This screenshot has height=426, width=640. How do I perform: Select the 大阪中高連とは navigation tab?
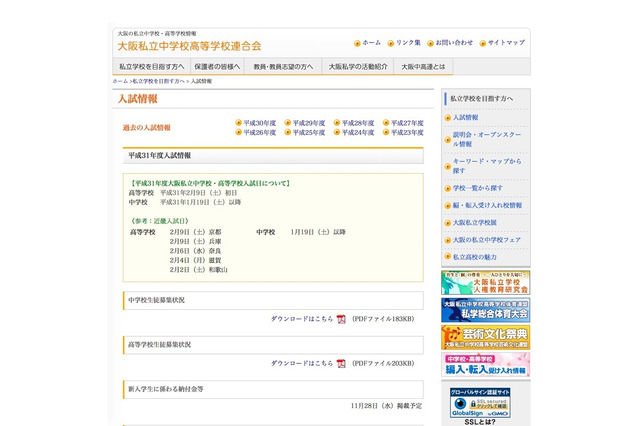[x=423, y=67]
